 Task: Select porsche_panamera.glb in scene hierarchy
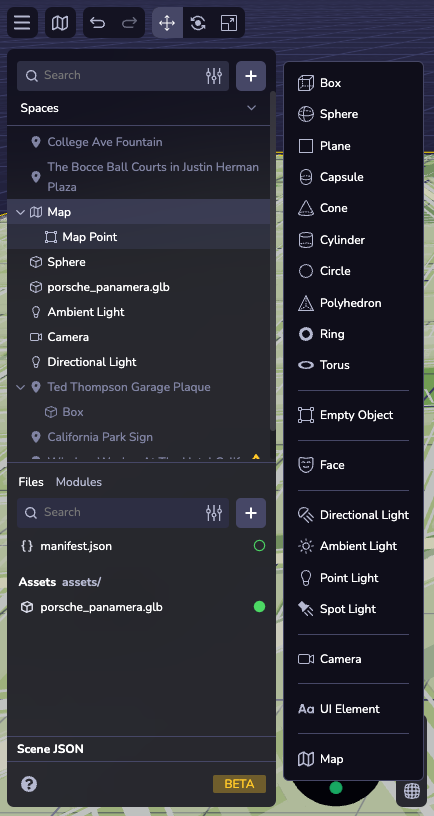[108, 287]
